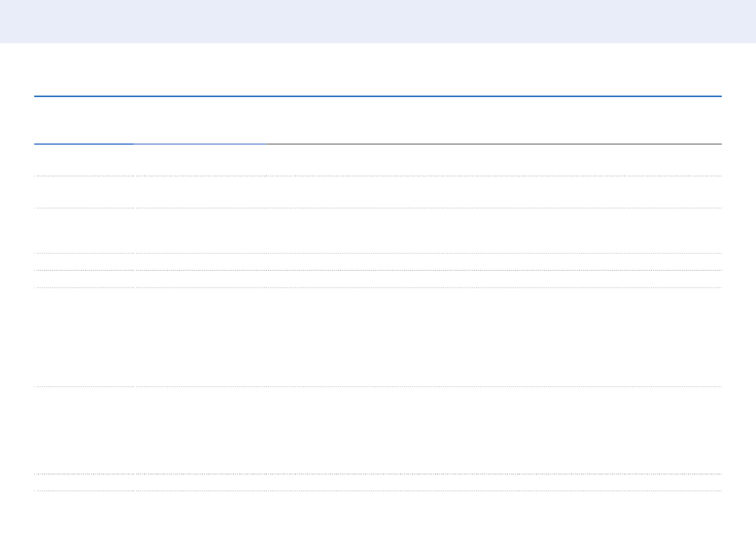Click third table row's middle column cell
Image resolution: width=756 pixels, height=535 pixels.
click(200, 231)
